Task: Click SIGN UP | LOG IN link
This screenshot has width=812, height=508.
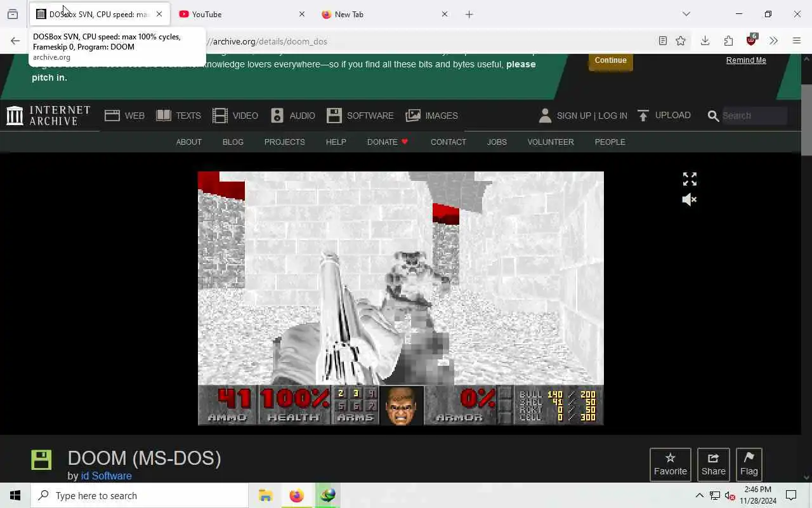Action: pyautogui.click(x=592, y=116)
